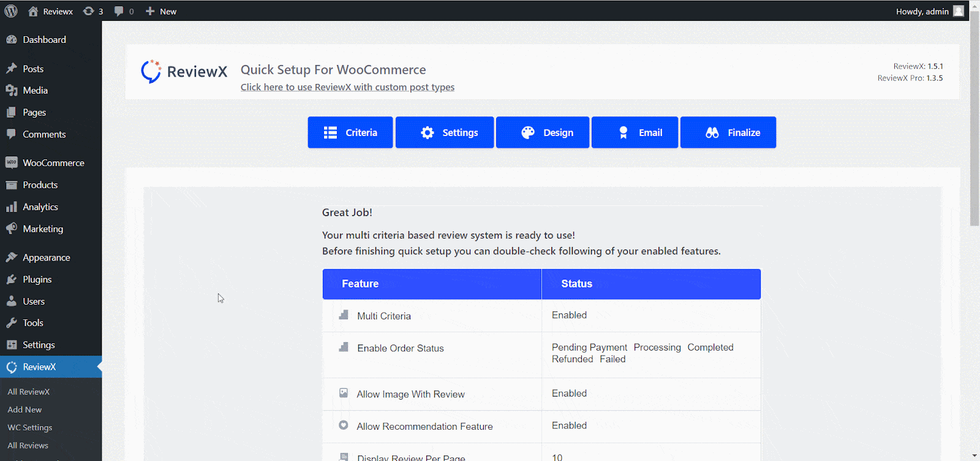Click the Pages icon in sidebar
The width and height of the screenshot is (980, 461).
(11, 112)
